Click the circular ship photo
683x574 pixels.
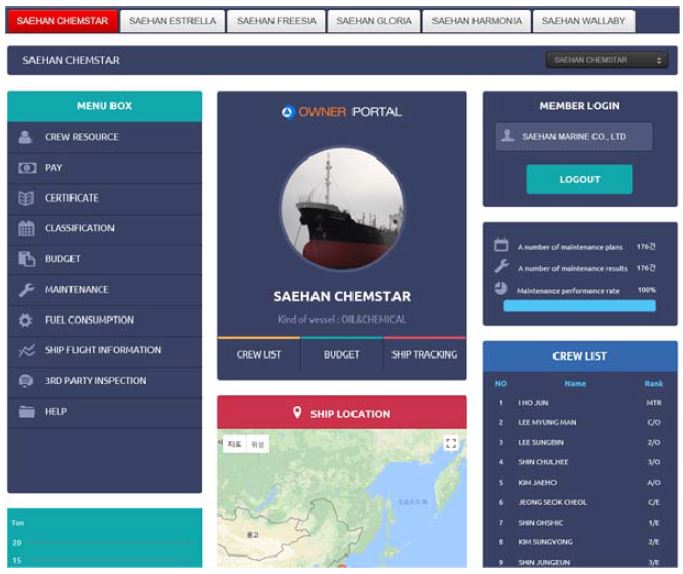point(342,209)
